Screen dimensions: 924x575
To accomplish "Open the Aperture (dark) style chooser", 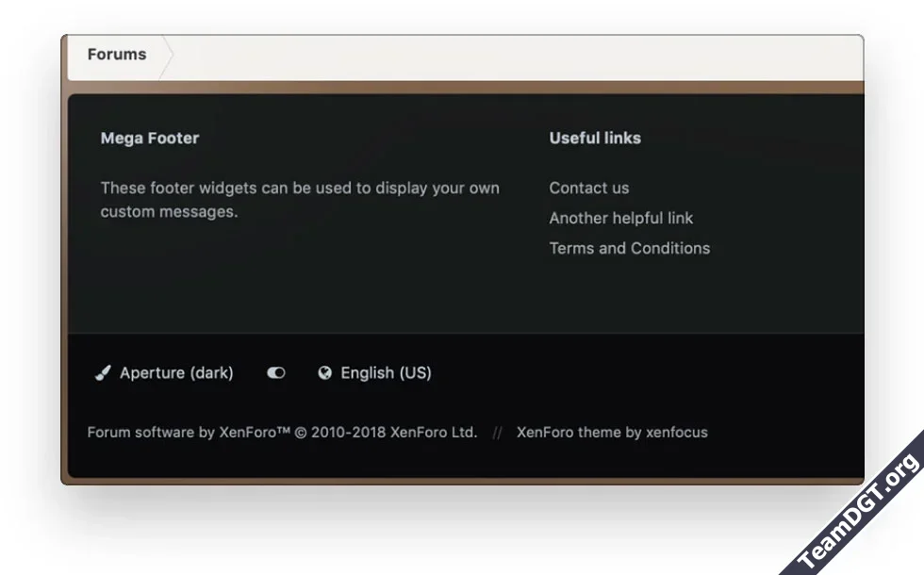I will point(176,373).
